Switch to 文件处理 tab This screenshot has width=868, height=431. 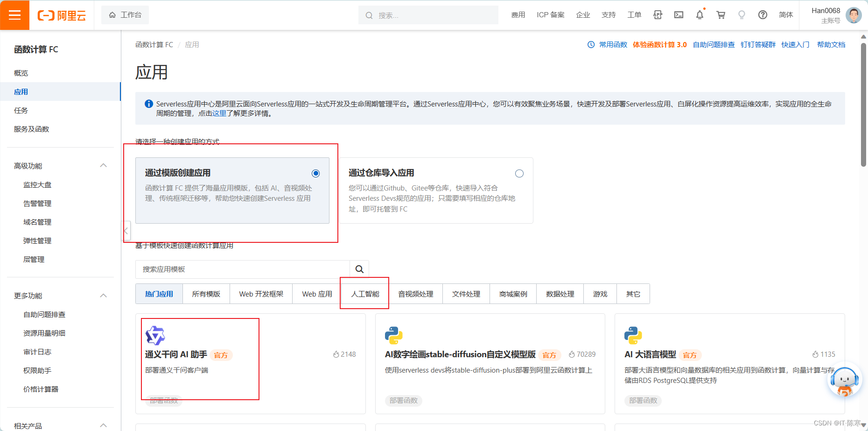click(x=466, y=294)
